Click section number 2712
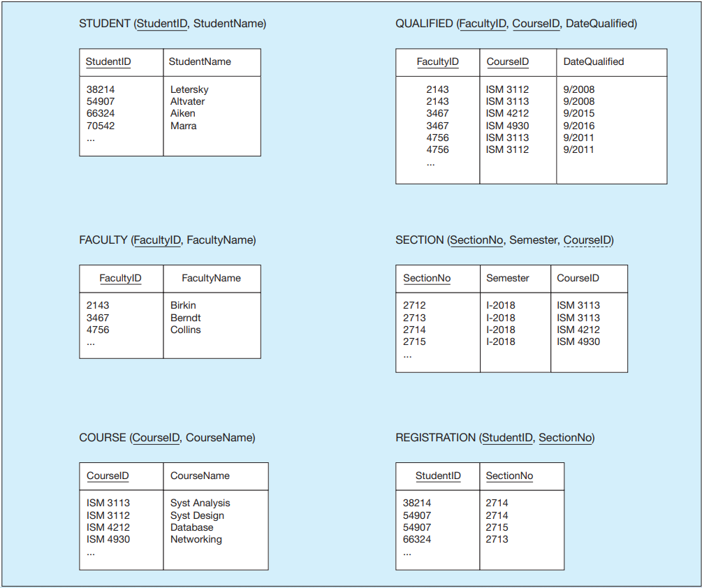The height and width of the screenshot is (588, 702). [415, 306]
